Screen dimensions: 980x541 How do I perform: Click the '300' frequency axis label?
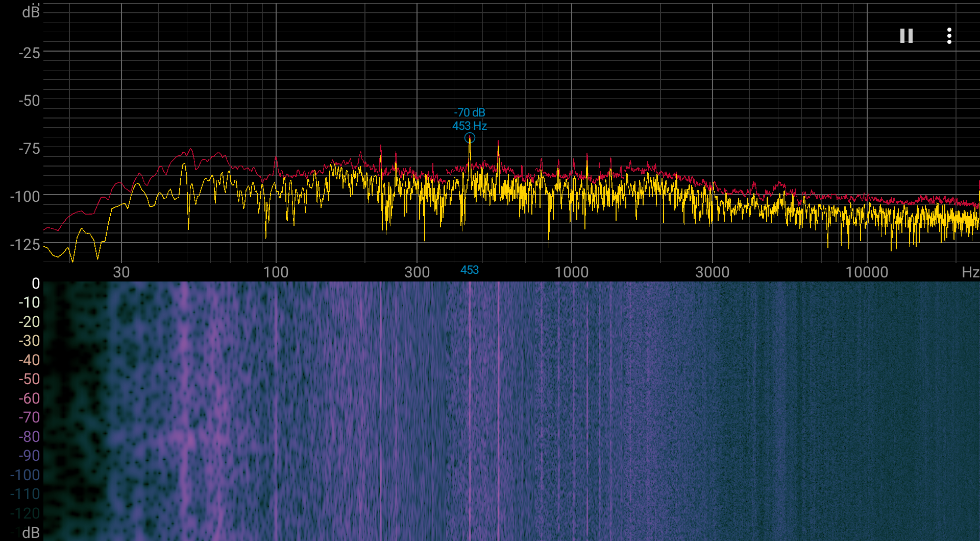click(x=417, y=272)
